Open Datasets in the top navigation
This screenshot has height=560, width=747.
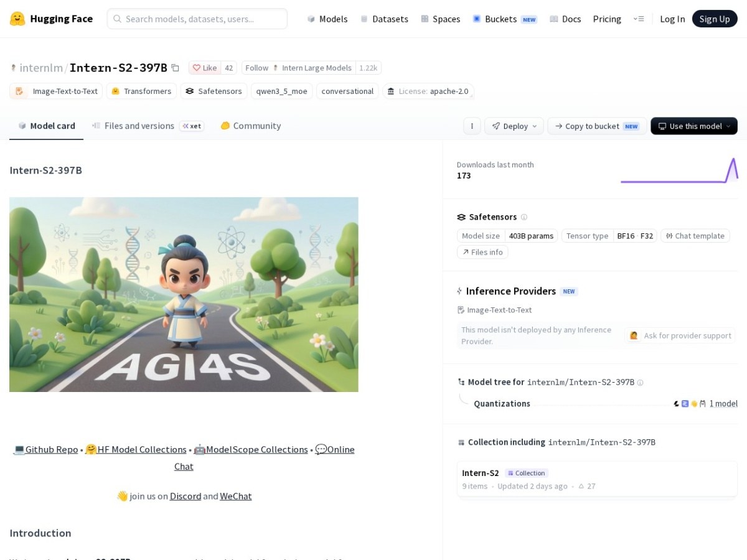[384, 19]
